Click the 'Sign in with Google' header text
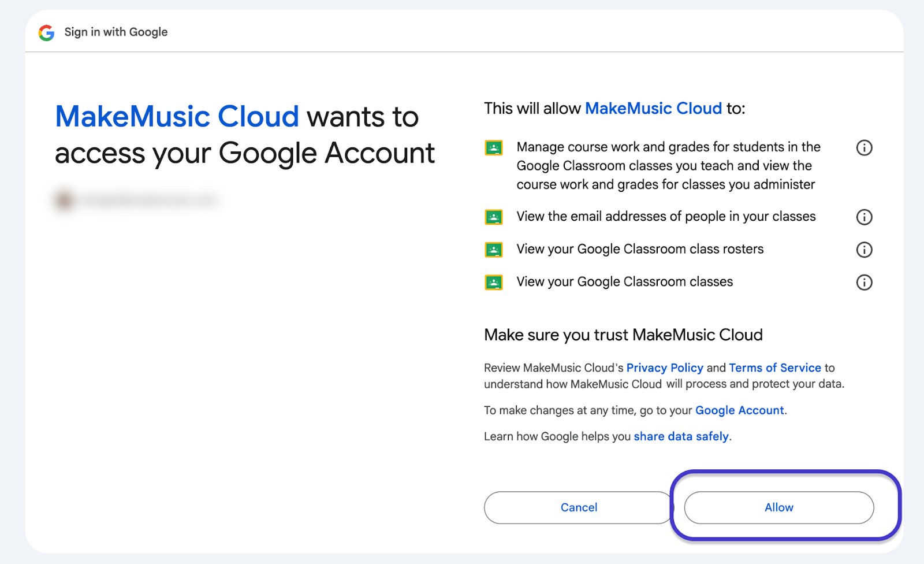This screenshot has width=924, height=564. [x=116, y=32]
